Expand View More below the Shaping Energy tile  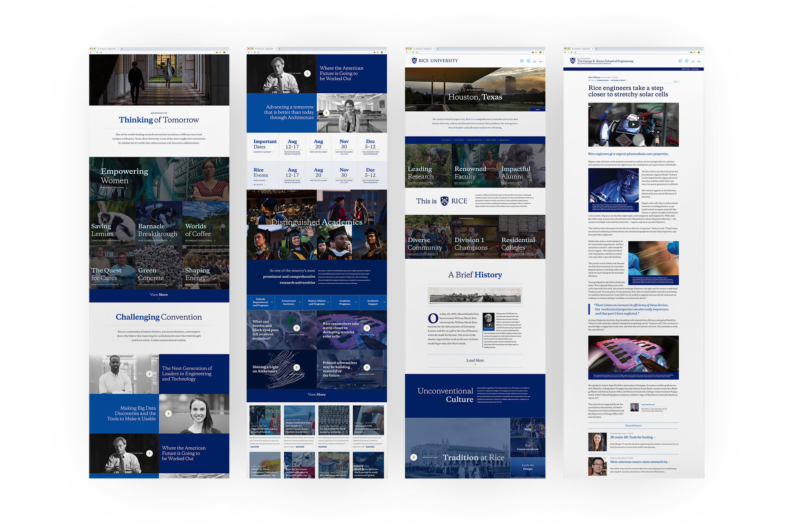(159, 295)
